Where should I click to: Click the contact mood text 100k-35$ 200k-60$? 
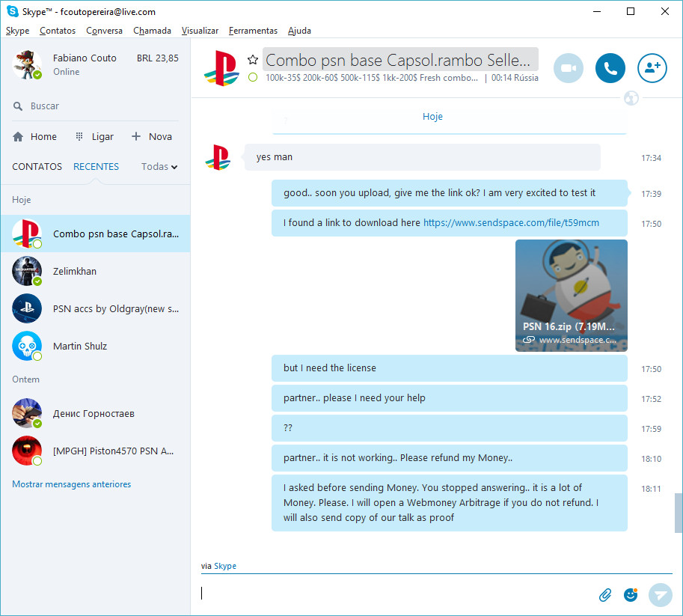tap(372, 78)
